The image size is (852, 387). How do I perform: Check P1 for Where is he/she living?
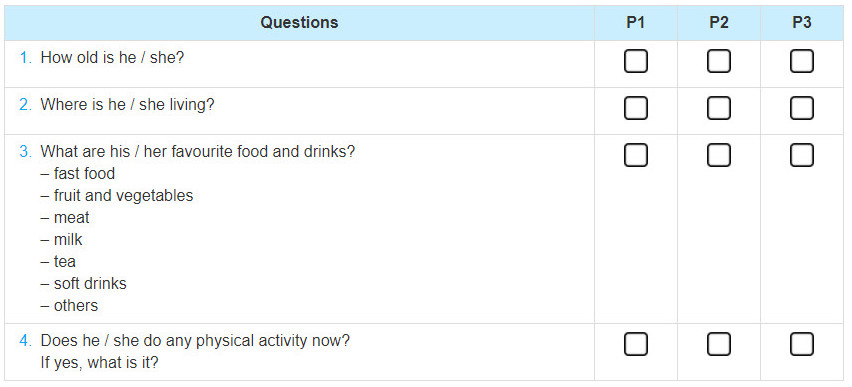635,108
